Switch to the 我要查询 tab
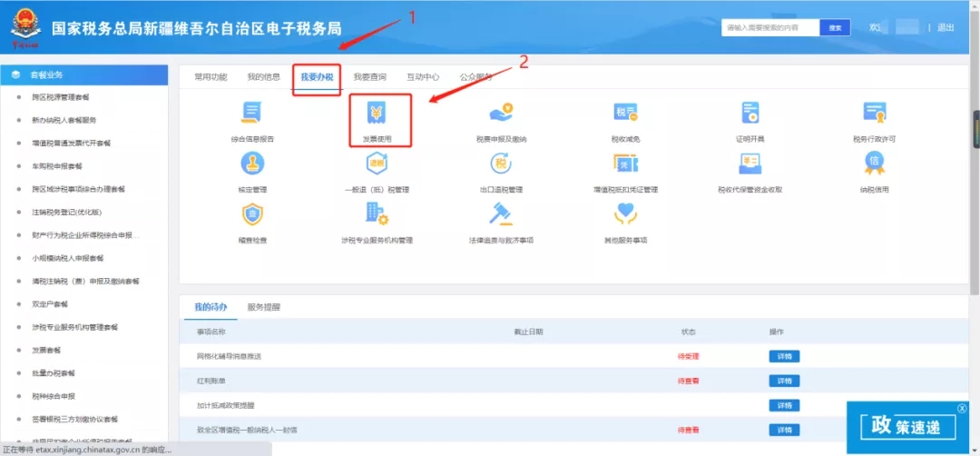980x456 pixels. [x=369, y=77]
